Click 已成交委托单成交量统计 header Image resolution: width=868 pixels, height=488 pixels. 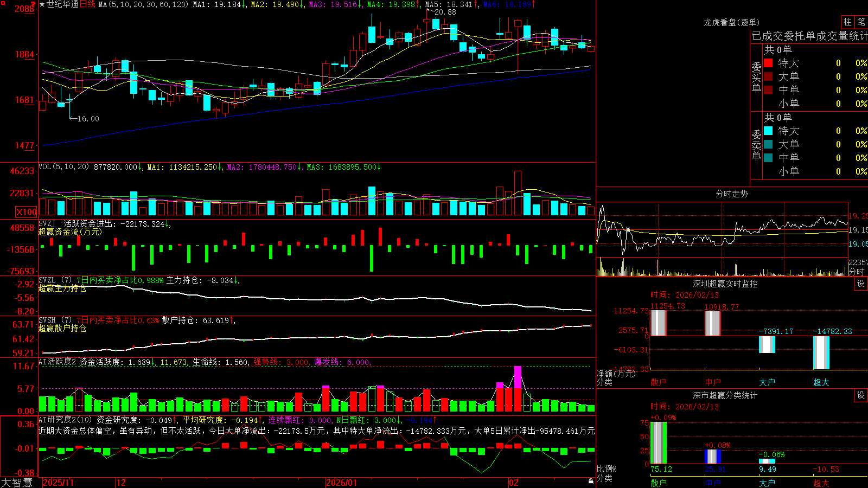point(809,36)
